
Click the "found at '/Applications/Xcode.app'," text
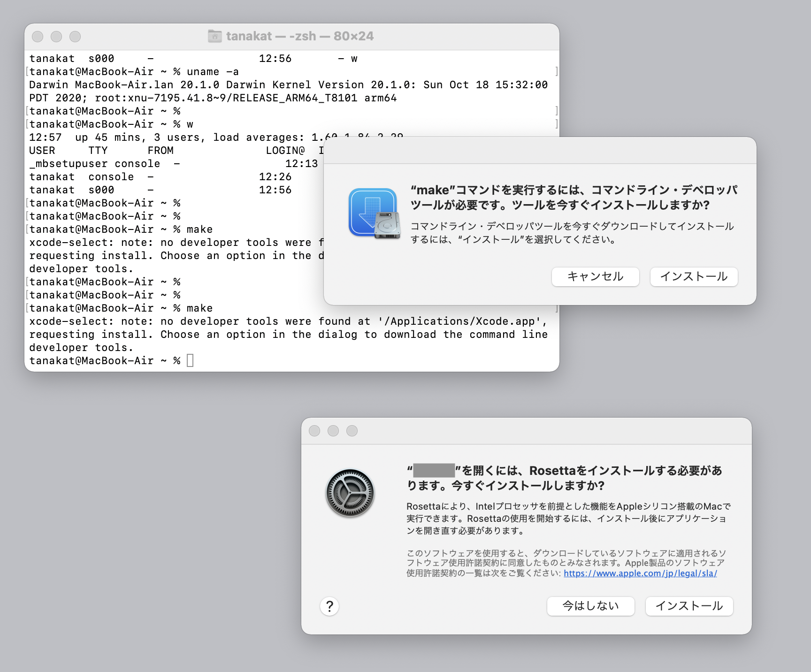tap(433, 321)
